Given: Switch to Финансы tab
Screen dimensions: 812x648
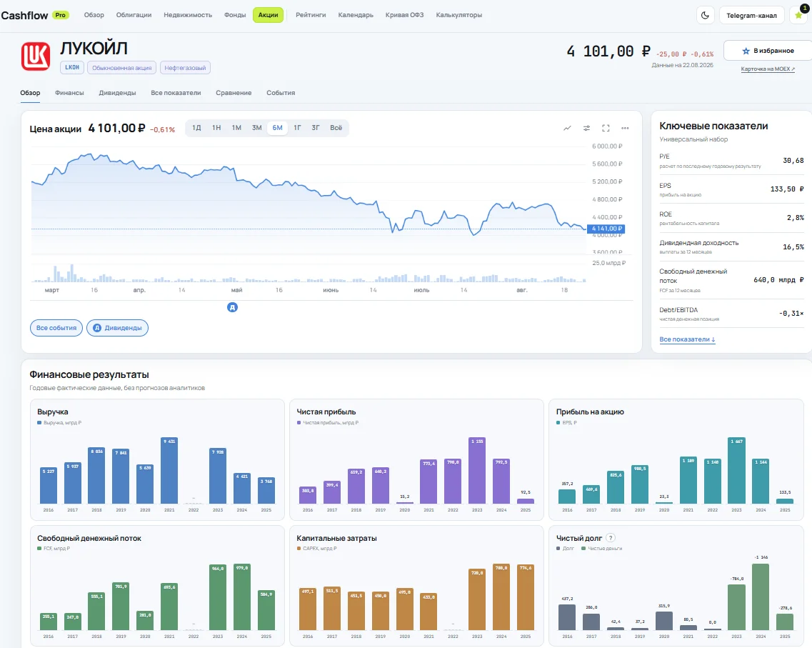Looking at the screenshot, I should [x=69, y=93].
